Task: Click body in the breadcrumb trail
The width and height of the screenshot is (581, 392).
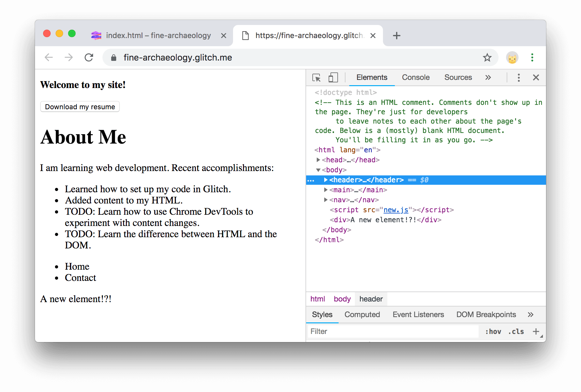Action: pos(342,299)
